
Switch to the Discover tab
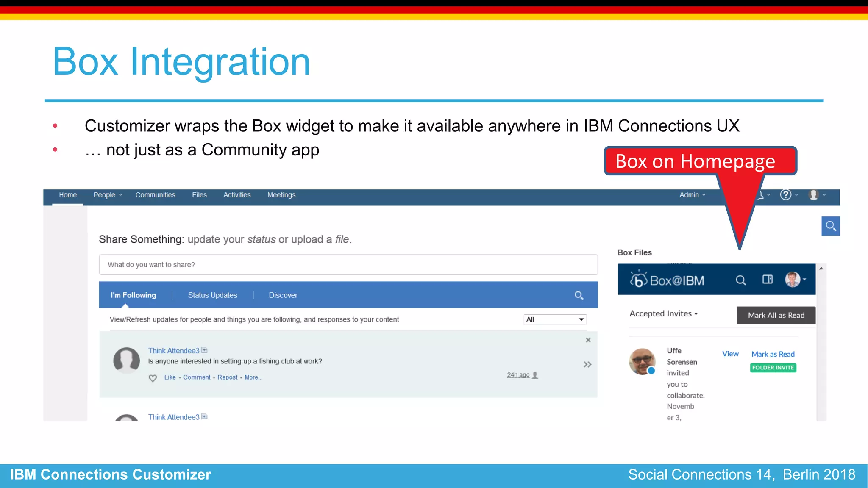(x=283, y=295)
